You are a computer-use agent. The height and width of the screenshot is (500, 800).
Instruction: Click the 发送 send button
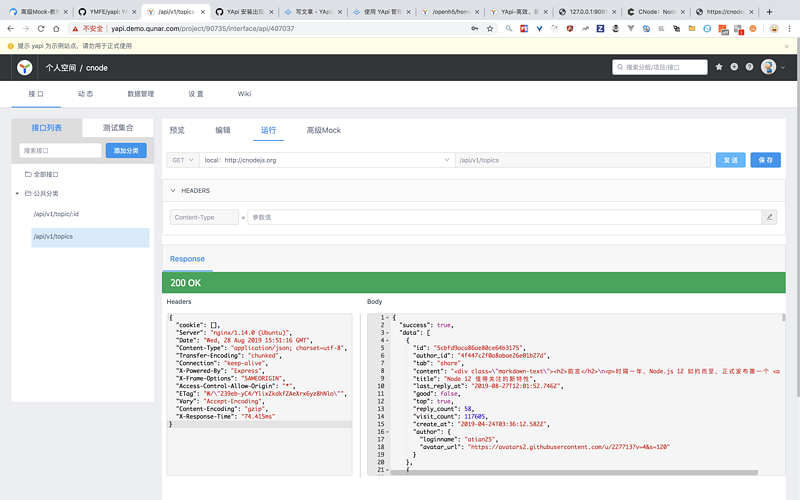click(x=730, y=160)
